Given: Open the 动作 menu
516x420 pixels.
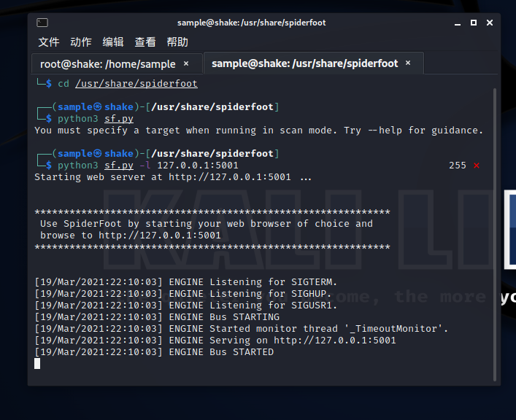Looking at the screenshot, I should 81,42.
